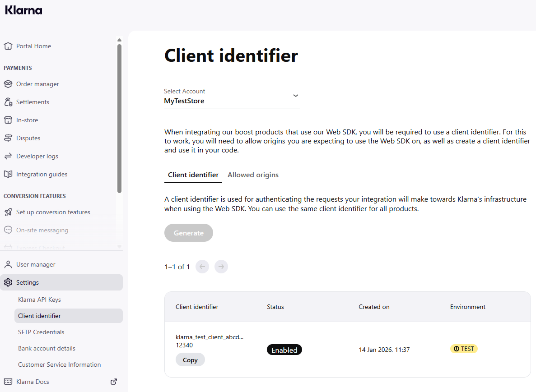
Task: Click the 'Client identifier' column header
Action: click(x=197, y=307)
